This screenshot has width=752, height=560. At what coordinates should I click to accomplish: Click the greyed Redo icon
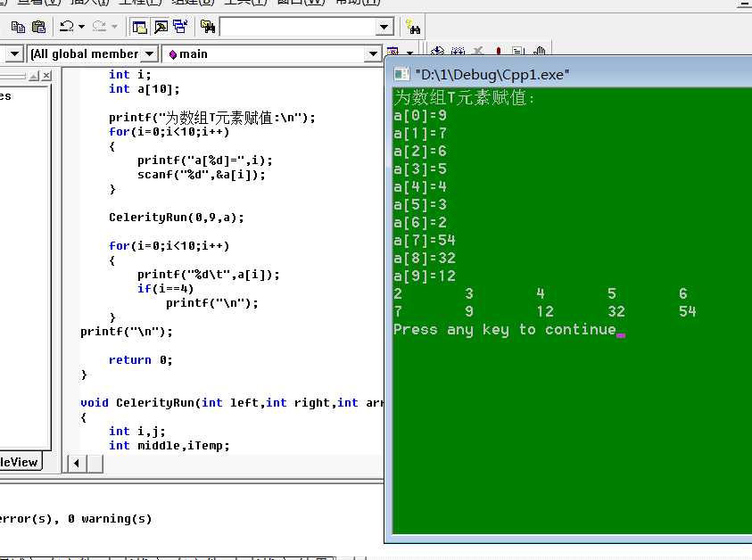(99, 27)
